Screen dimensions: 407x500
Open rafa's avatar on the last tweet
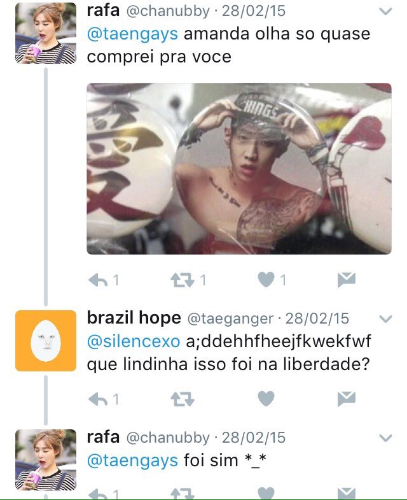(x=46, y=460)
